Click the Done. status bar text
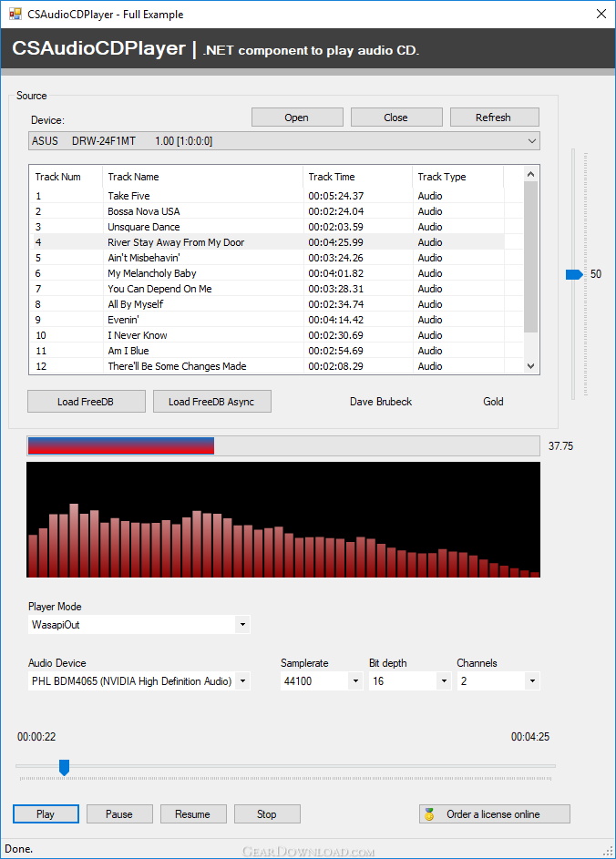The height and width of the screenshot is (859, 616). point(18,849)
